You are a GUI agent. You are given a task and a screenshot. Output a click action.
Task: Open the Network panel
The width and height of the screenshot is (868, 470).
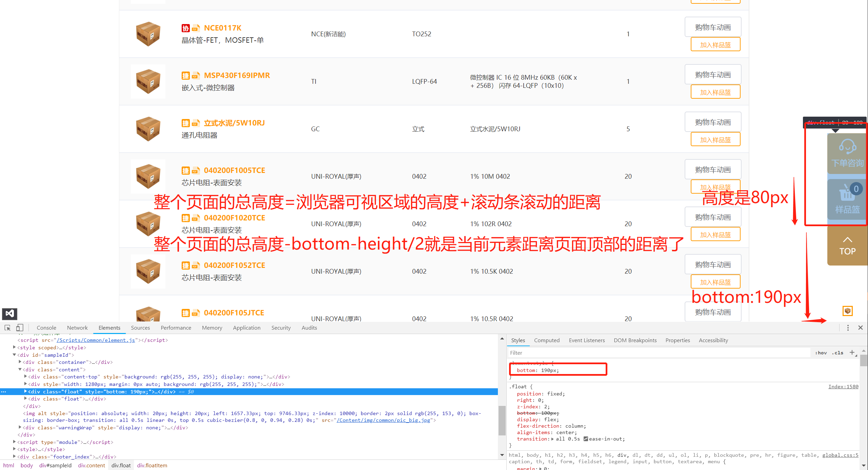tap(77, 328)
